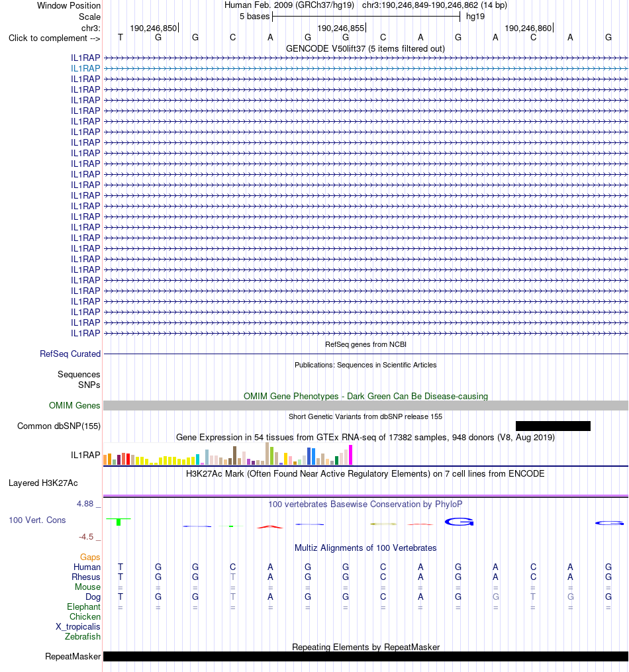Image resolution: width=629 pixels, height=672 pixels.
Task: Click the black dbSNP variant block
Action: point(553,426)
